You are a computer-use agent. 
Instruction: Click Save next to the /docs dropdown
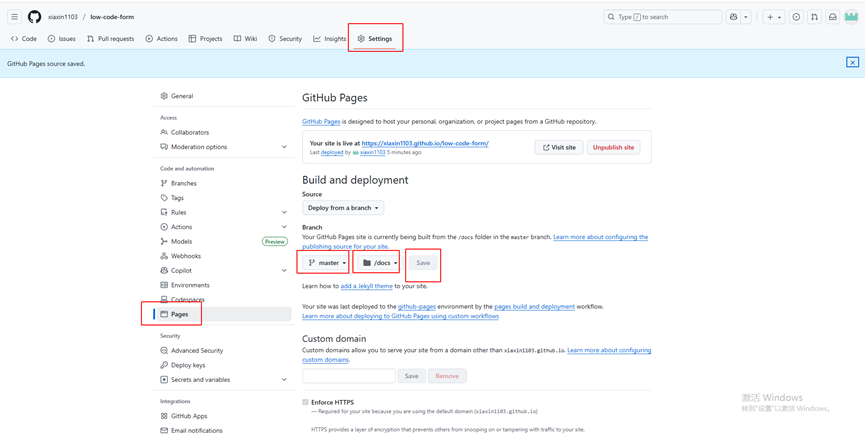423,263
